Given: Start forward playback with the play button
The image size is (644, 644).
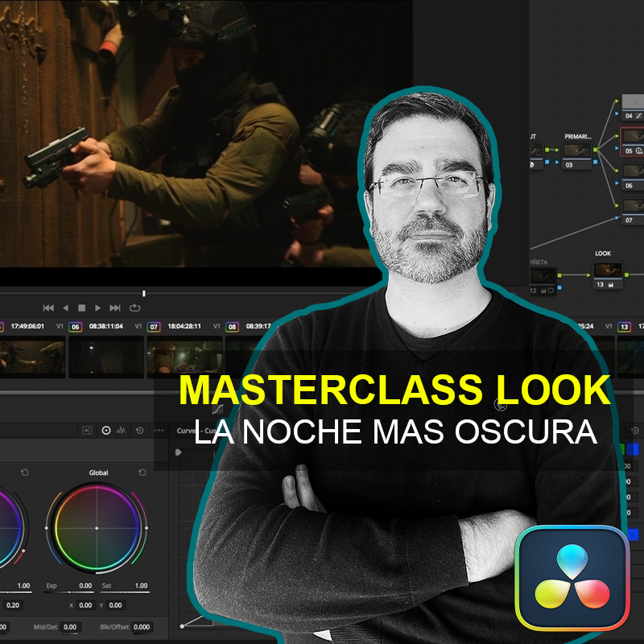Looking at the screenshot, I should pyautogui.click(x=97, y=308).
